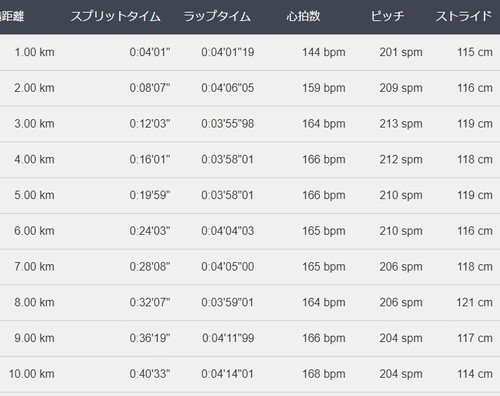
Task: Click the ストライド column header
Action: (x=464, y=16)
